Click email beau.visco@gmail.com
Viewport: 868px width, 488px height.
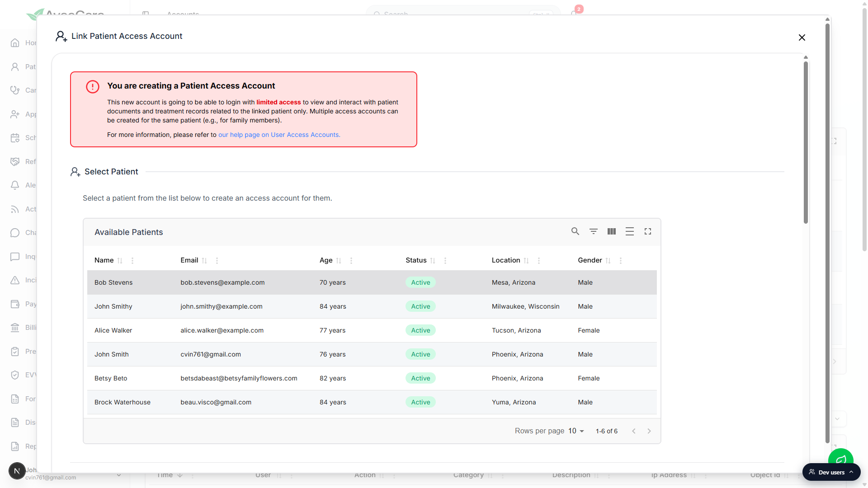pyautogui.click(x=216, y=402)
